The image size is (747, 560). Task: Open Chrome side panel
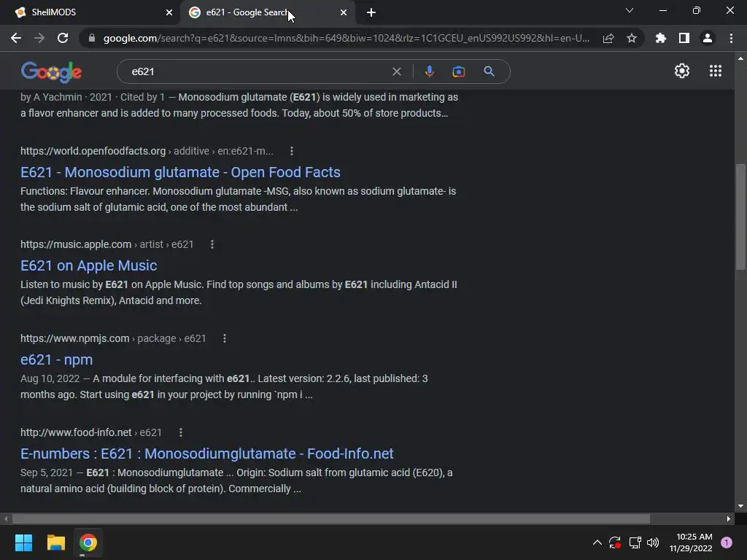684,38
